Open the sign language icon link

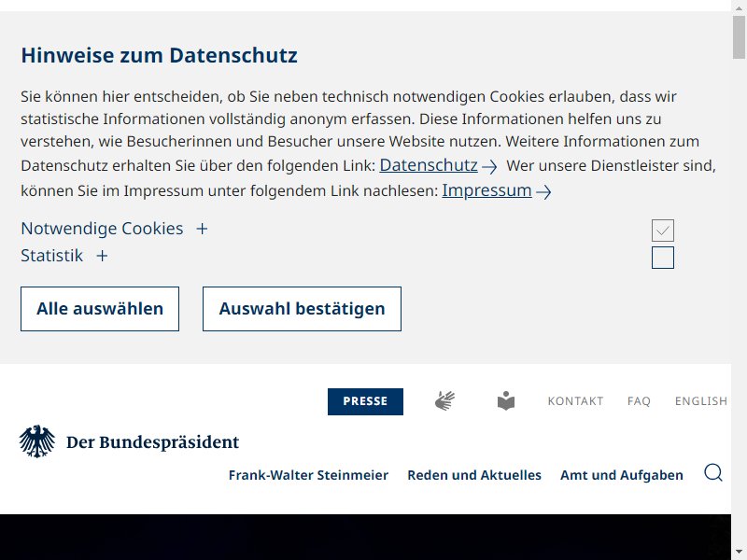coord(444,401)
